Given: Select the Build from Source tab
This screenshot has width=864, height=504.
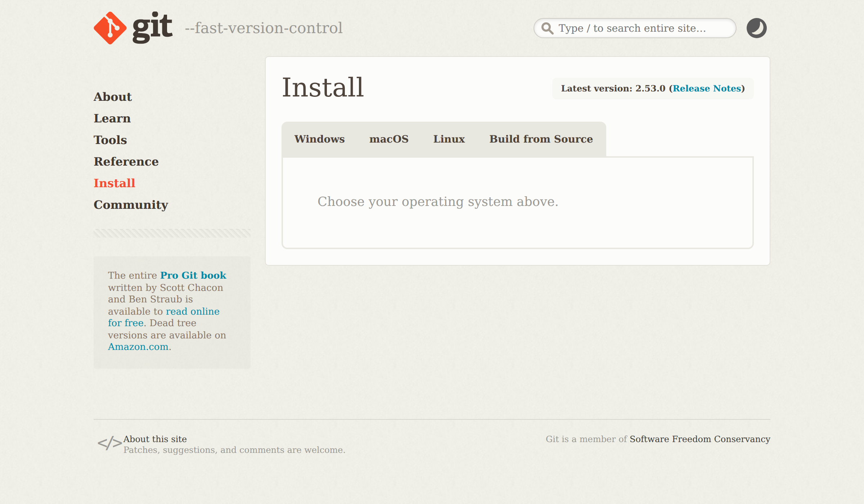Looking at the screenshot, I should pos(541,139).
